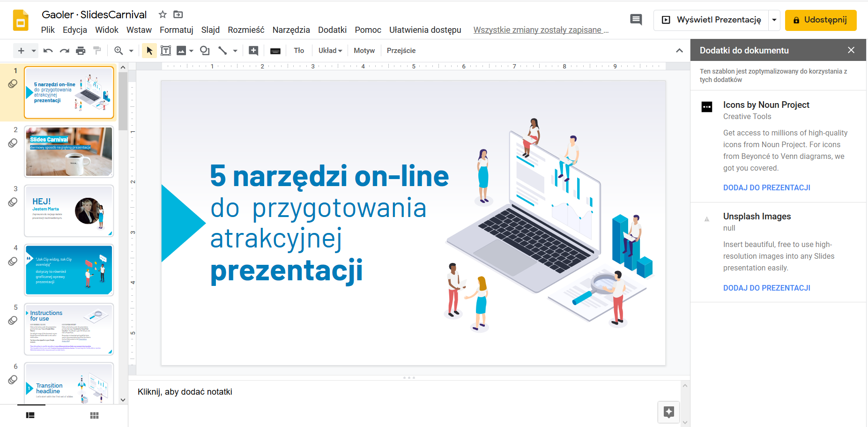Image resolution: width=868 pixels, height=427 pixels.
Task: Open the new slide layout dropdown arrow
Action: click(34, 51)
